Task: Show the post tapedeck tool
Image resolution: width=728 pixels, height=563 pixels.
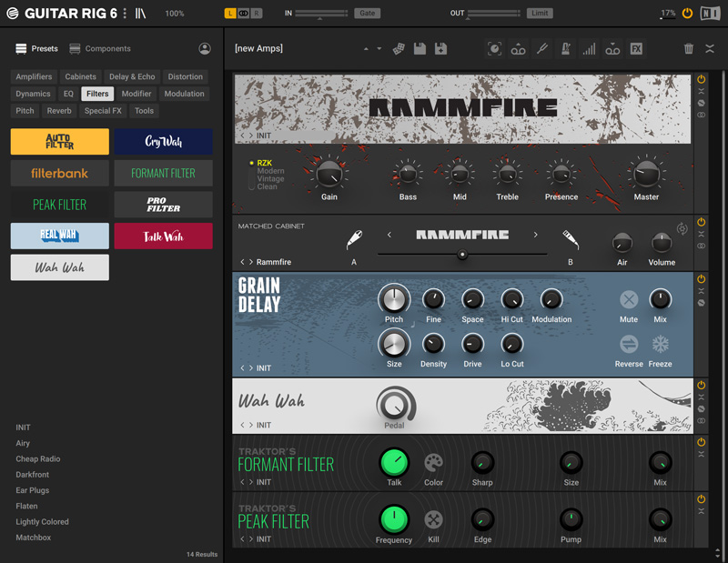Action: (x=612, y=49)
